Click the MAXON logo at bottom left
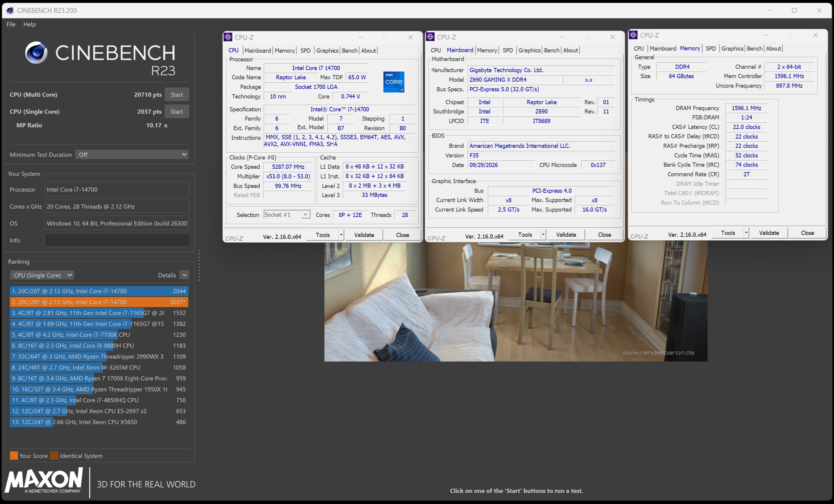This screenshot has height=504, width=834. [x=44, y=481]
